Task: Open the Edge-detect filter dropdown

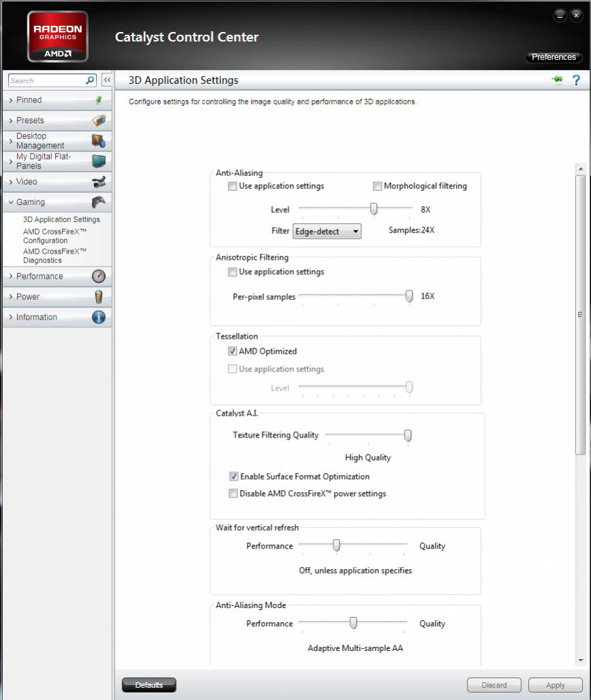Action: click(x=327, y=231)
